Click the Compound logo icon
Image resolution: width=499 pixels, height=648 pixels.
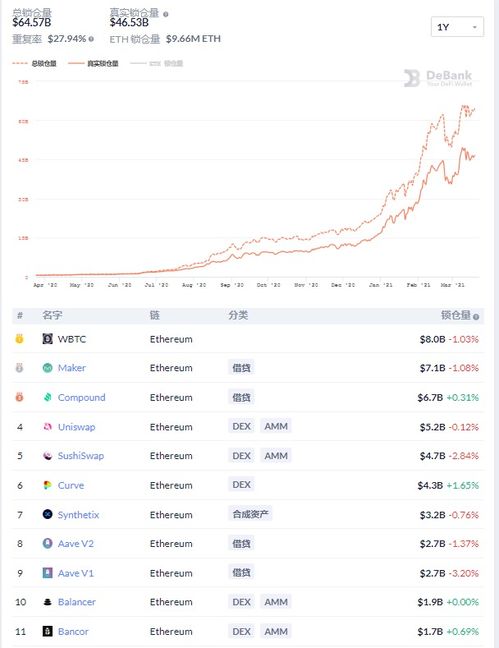click(48, 397)
